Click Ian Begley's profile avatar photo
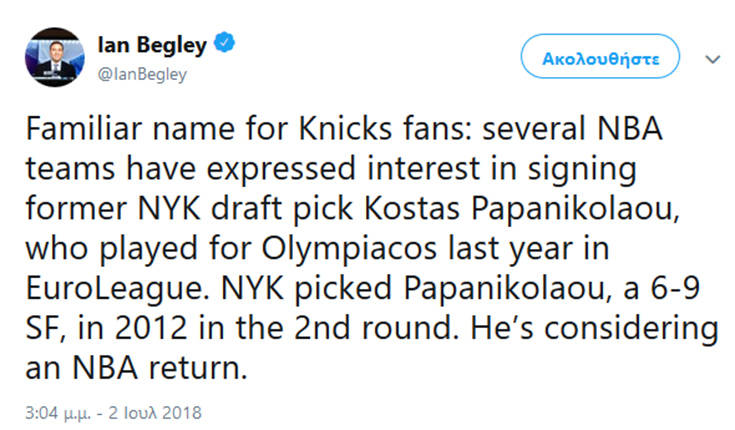 coord(55,57)
